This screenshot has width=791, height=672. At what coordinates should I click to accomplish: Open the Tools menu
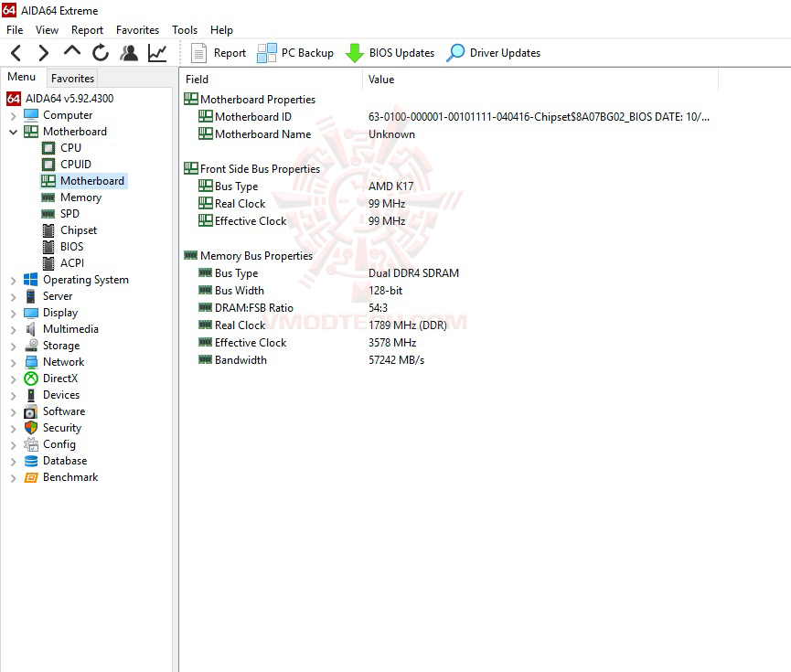185,30
